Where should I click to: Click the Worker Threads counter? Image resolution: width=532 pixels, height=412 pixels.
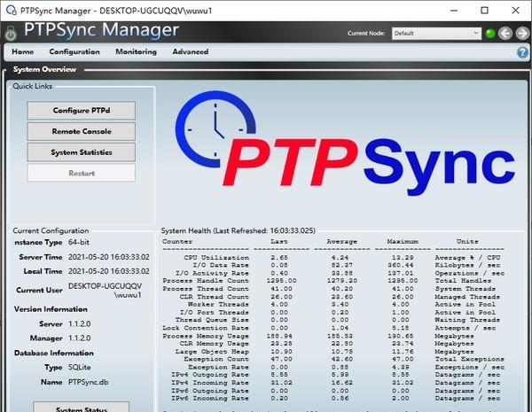218,305
